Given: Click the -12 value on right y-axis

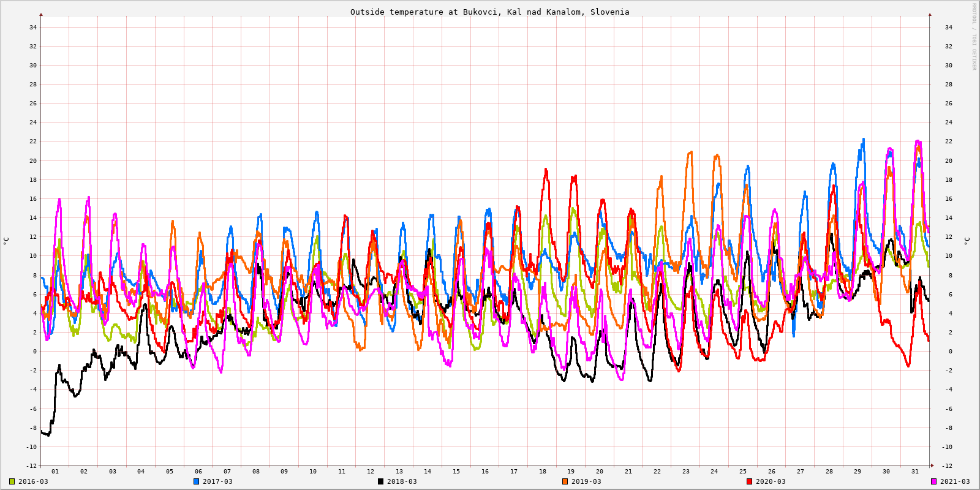Looking at the screenshot, I should [x=946, y=466].
